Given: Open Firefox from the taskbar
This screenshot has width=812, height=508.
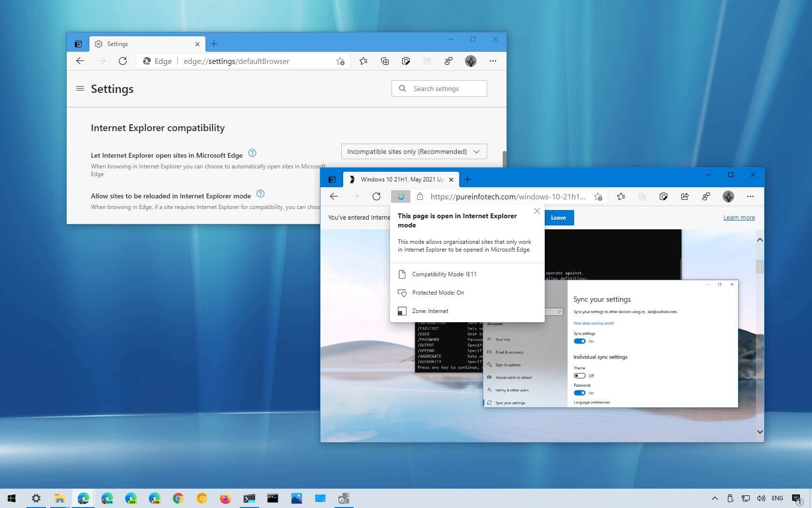Looking at the screenshot, I should coord(226,498).
